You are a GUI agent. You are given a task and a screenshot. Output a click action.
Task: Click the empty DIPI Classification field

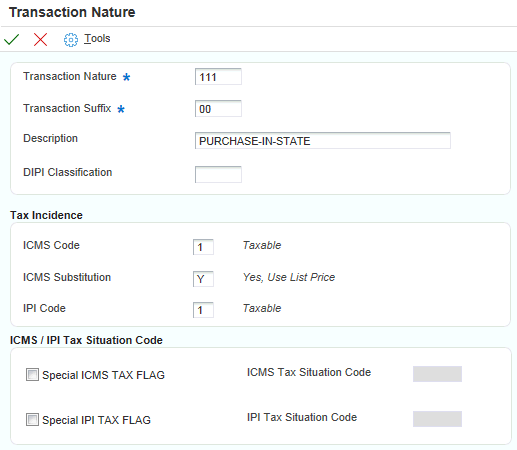[218, 174]
